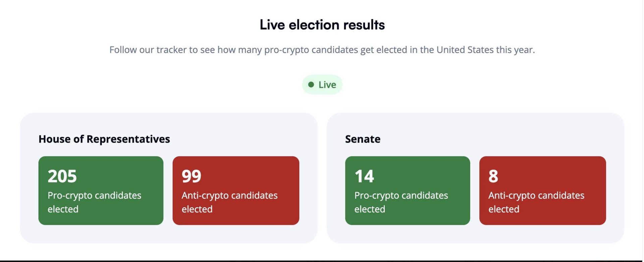
Task: Select the Live election results heading
Action: click(322, 24)
